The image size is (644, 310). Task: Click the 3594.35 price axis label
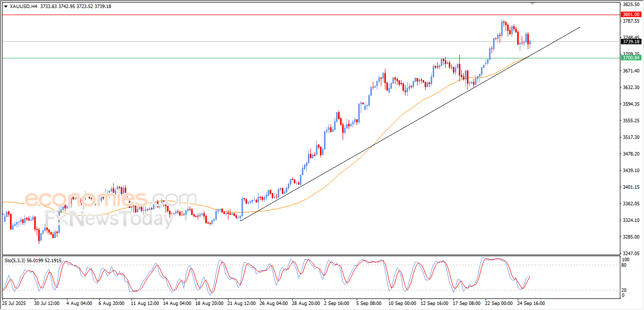[x=630, y=104]
